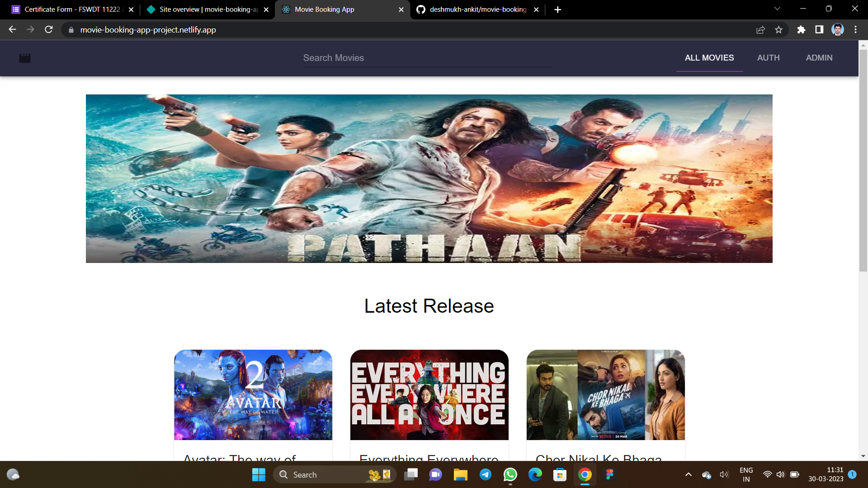Open File Explorer from the taskbar
Viewport: 868px width, 488px height.
click(x=461, y=474)
